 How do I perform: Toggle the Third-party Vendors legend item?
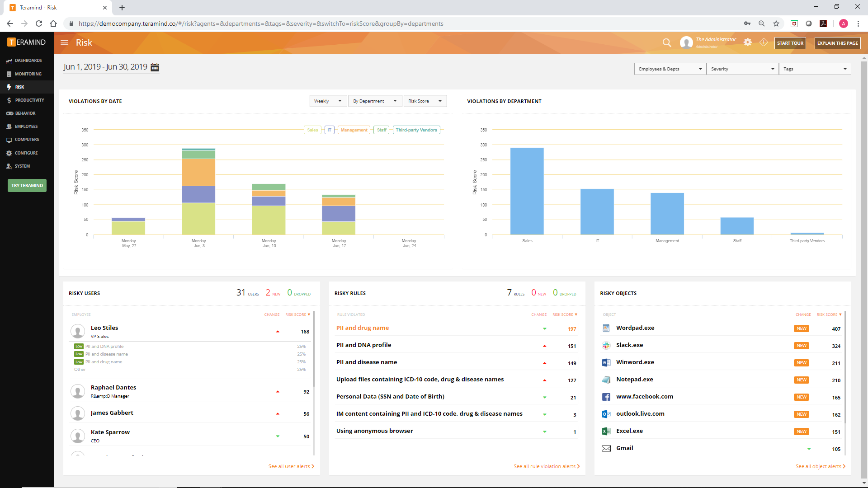tap(416, 130)
